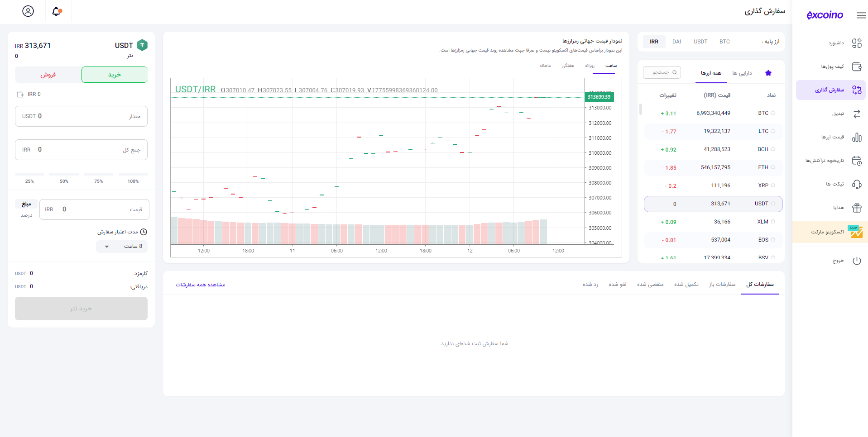Viewport: 868px width, 437px height.
Task: Click the wallet icon beside IRR 0
Action: coord(20,94)
